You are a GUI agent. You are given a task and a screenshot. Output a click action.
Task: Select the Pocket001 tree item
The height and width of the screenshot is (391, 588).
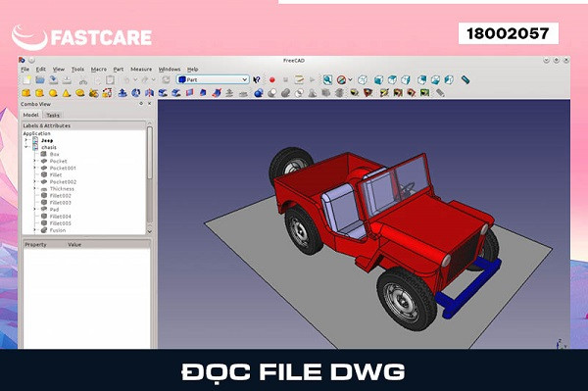pyautogui.click(x=63, y=168)
